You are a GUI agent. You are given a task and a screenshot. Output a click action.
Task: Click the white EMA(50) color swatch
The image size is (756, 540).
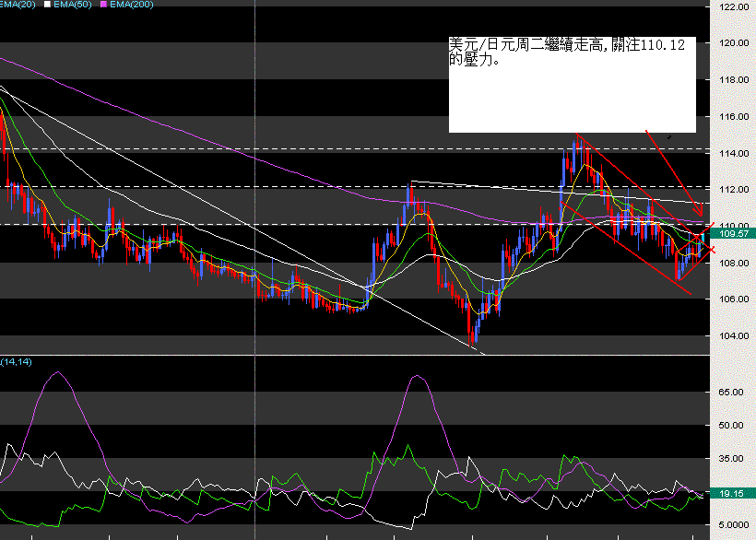pyautogui.click(x=47, y=5)
